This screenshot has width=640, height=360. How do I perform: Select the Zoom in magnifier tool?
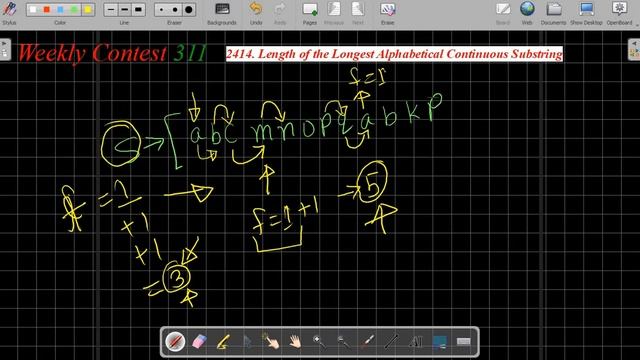click(x=319, y=342)
